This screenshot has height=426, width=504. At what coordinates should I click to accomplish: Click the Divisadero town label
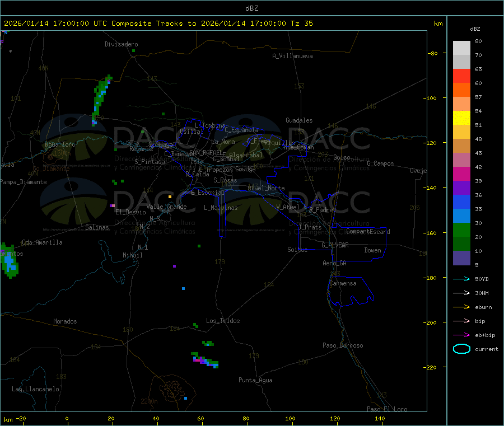[121, 44]
